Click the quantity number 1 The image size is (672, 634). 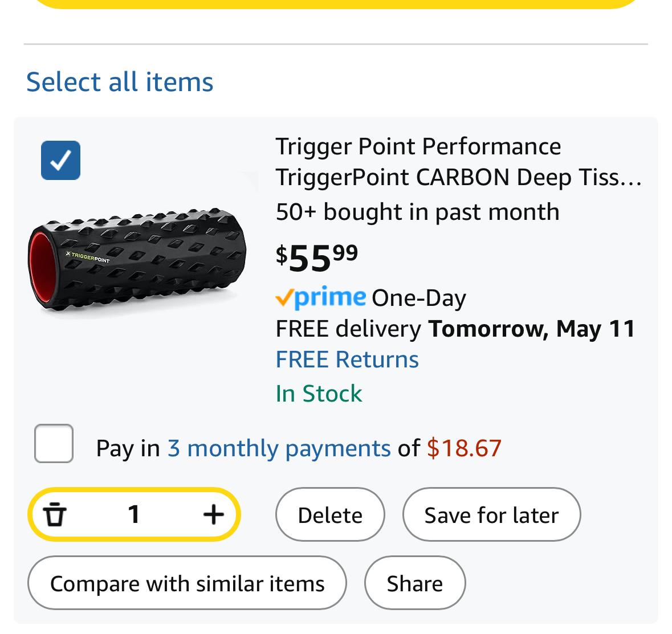[x=134, y=514]
